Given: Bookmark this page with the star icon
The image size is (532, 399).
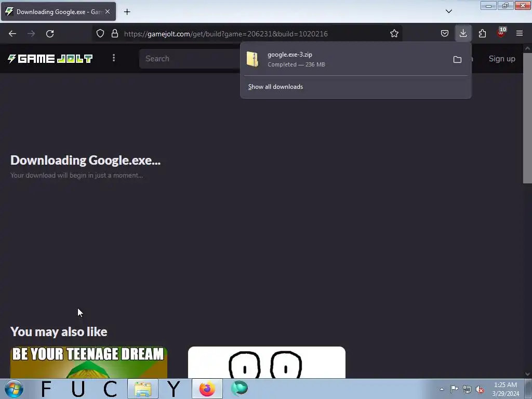Looking at the screenshot, I should coord(394,33).
